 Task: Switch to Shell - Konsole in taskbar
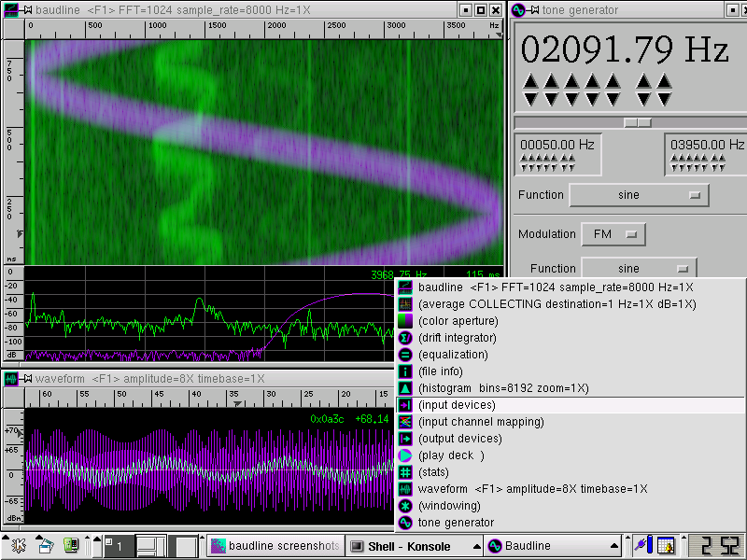pos(415,546)
